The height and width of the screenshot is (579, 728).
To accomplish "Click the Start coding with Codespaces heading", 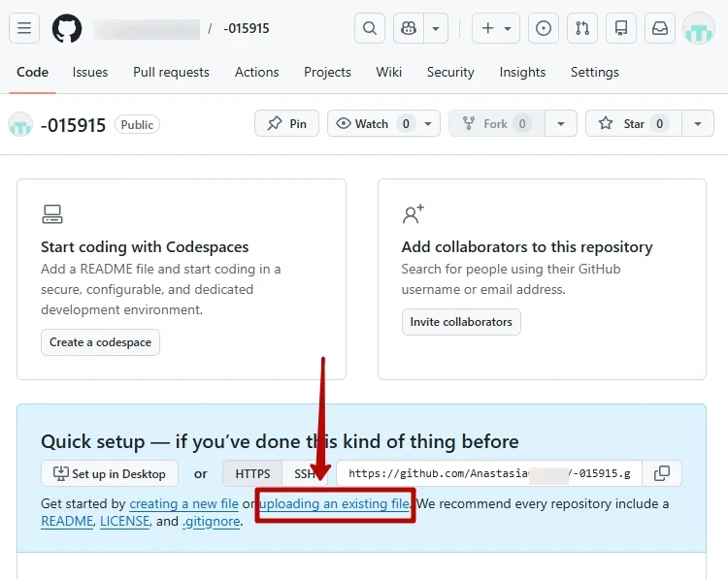I will click(145, 247).
